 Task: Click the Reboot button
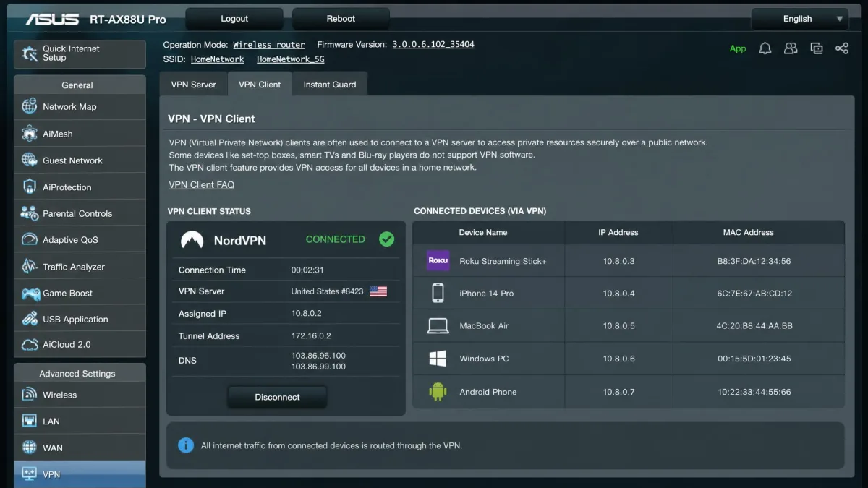(x=341, y=19)
